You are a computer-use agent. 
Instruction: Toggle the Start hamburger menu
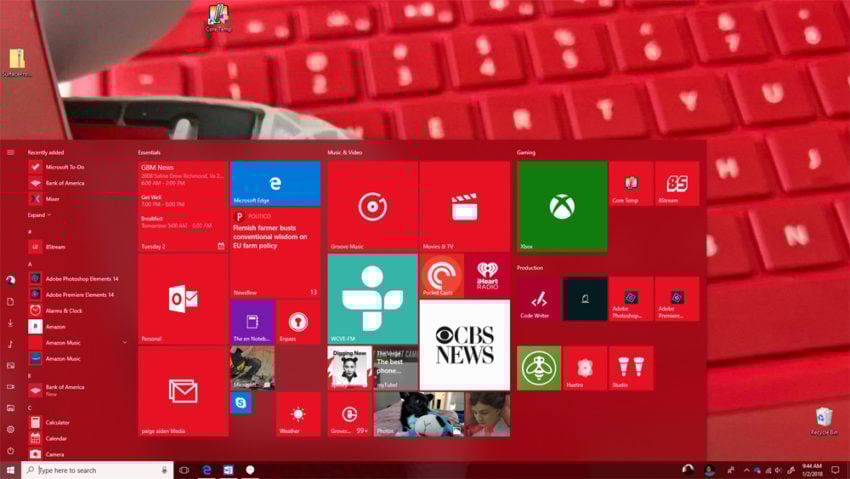(10, 152)
